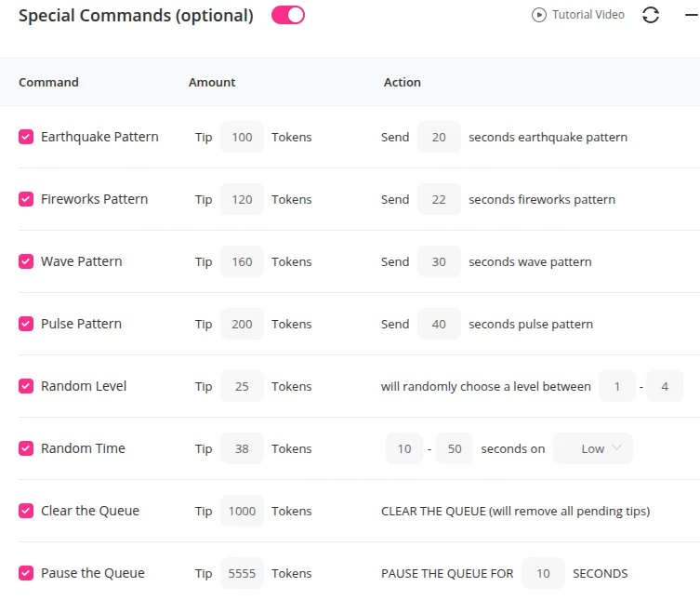Select the Fireworks Pattern seconds field
Screen dimensions: 700x600
(x=439, y=199)
